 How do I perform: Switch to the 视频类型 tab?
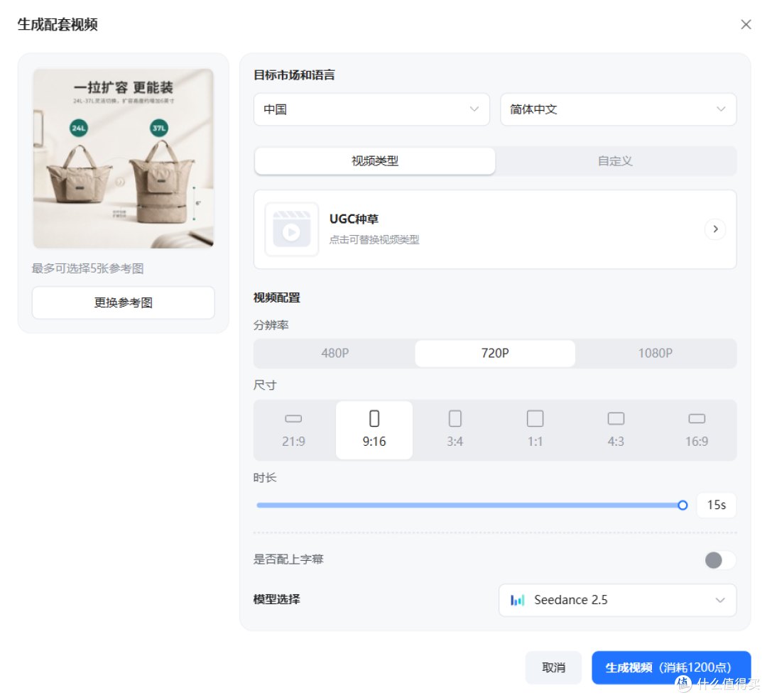tap(375, 161)
